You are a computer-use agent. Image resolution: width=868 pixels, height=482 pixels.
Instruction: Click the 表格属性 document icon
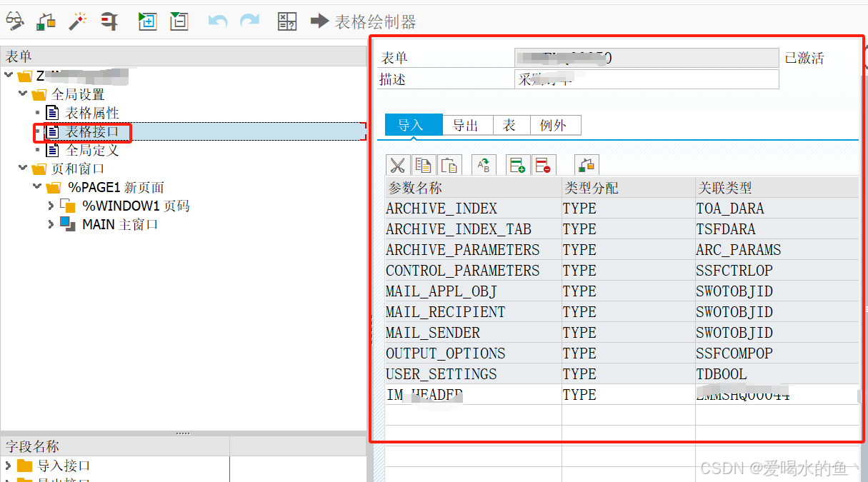click(x=53, y=113)
